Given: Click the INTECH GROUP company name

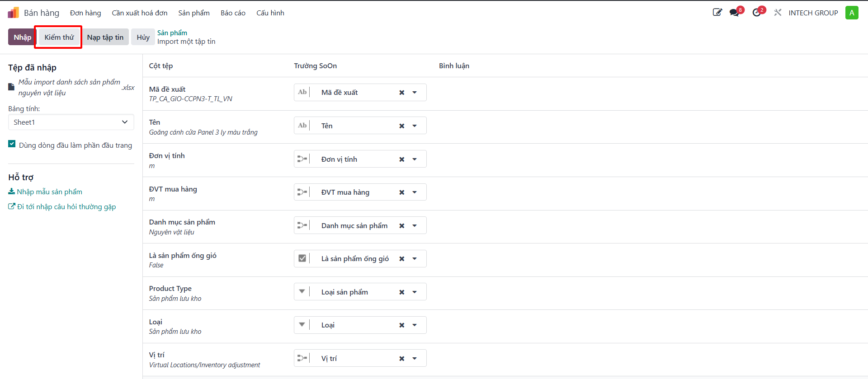Looking at the screenshot, I should pyautogui.click(x=813, y=13).
